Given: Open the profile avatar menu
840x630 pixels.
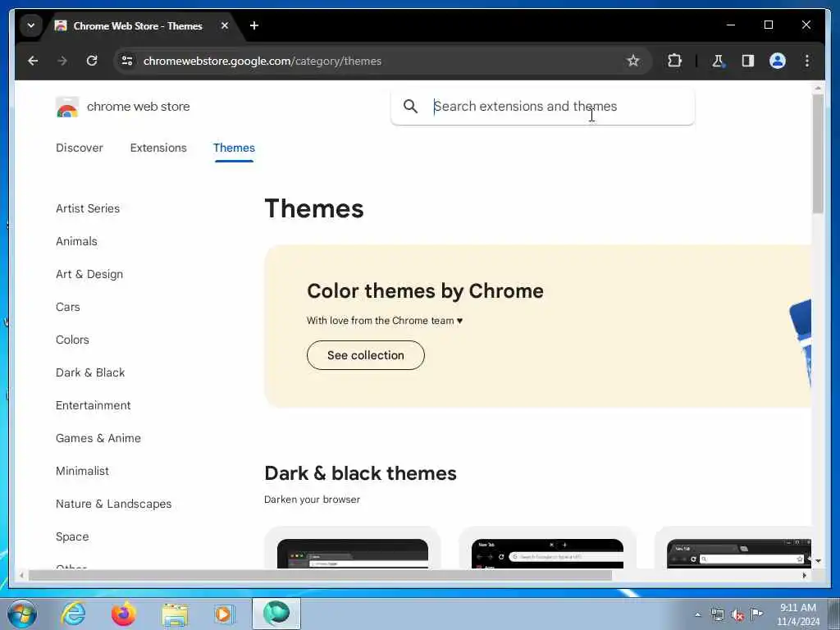Looking at the screenshot, I should pyautogui.click(x=778, y=61).
